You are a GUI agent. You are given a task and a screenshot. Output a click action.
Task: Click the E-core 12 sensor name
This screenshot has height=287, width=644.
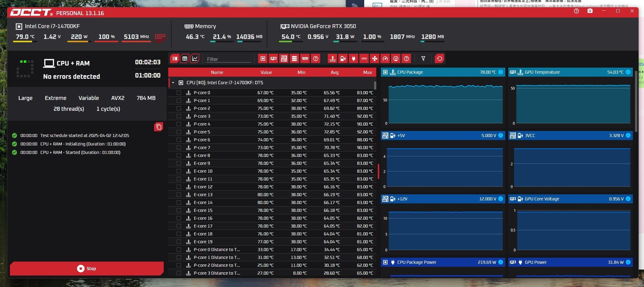203,187
